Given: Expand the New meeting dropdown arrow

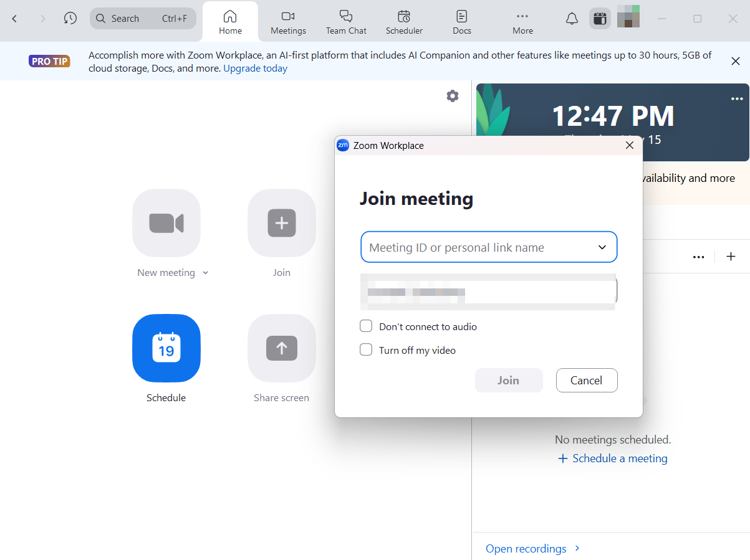Looking at the screenshot, I should point(206,273).
